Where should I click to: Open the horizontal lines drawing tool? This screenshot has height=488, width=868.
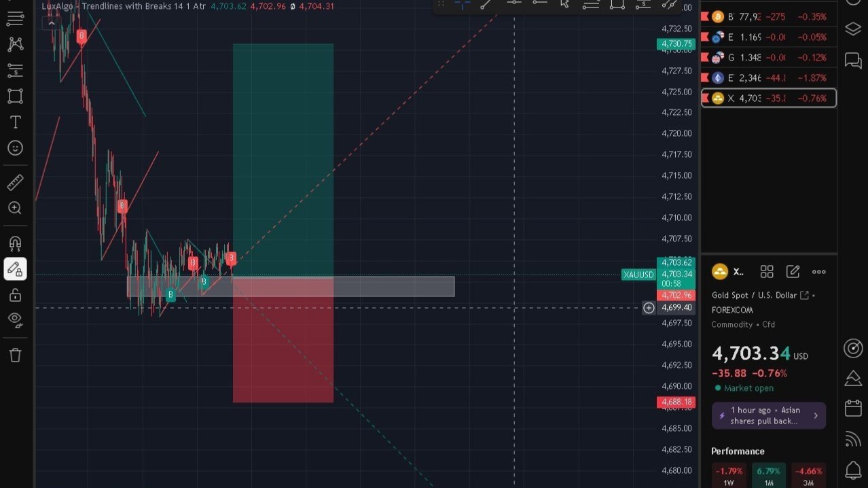(x=15, y=18)
